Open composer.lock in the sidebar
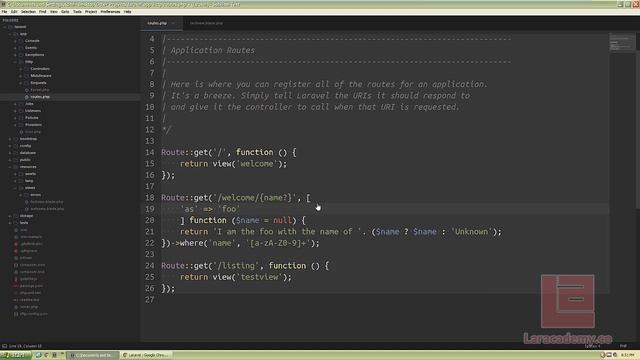 click(32, 272)
